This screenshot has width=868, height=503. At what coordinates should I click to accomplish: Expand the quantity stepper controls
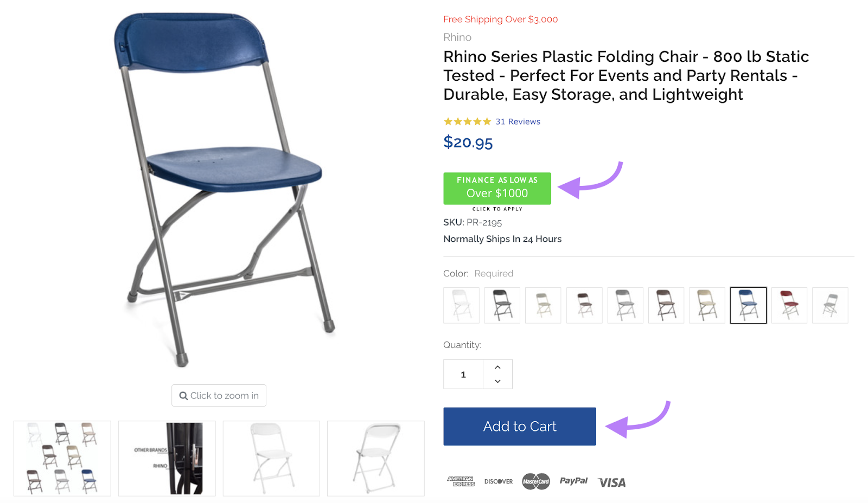click(497, 374)
